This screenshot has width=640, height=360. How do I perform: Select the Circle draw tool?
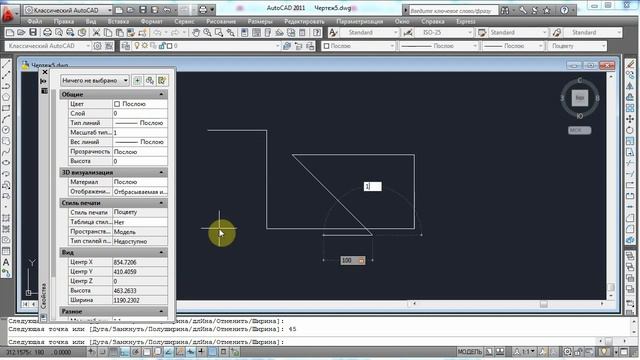click(x=6, y=130)
